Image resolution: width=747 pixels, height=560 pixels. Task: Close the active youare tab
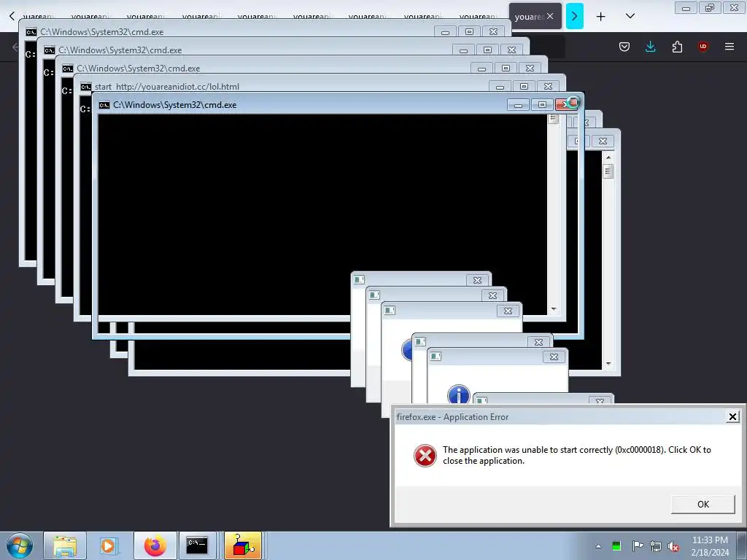(550, 16)
